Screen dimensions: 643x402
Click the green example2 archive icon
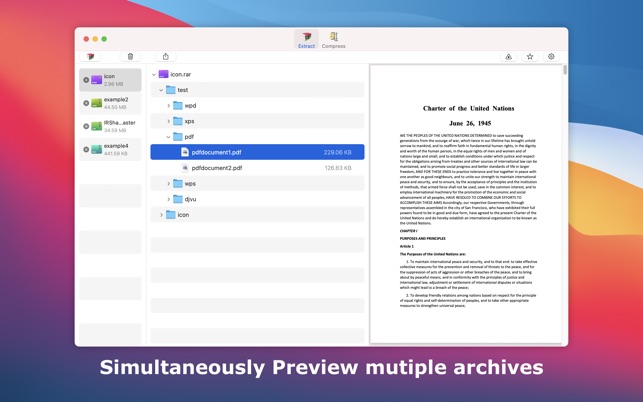tap(96, 103)
